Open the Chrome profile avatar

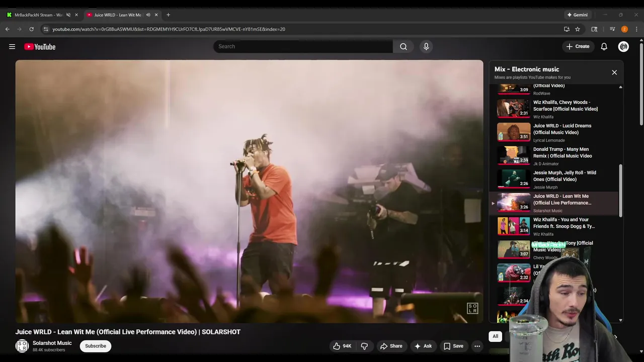pyautogui.click(x=624, y=29)
